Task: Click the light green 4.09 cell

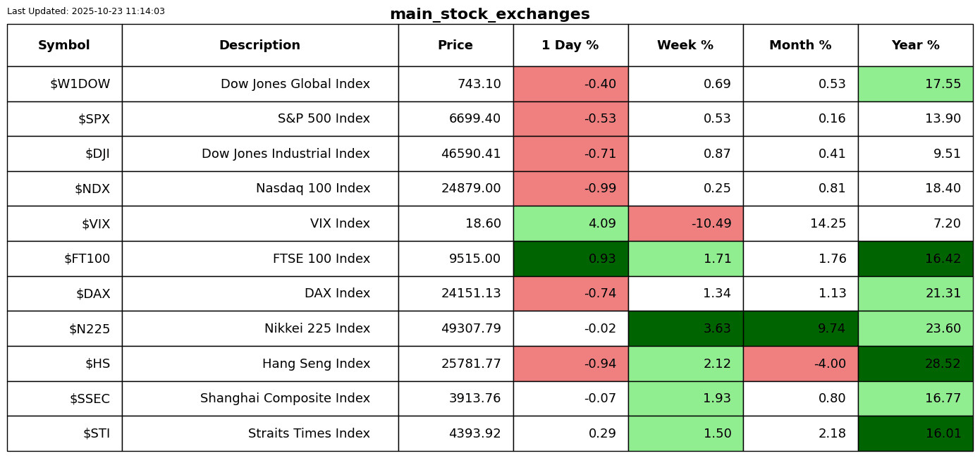Action: coord(570,224)
